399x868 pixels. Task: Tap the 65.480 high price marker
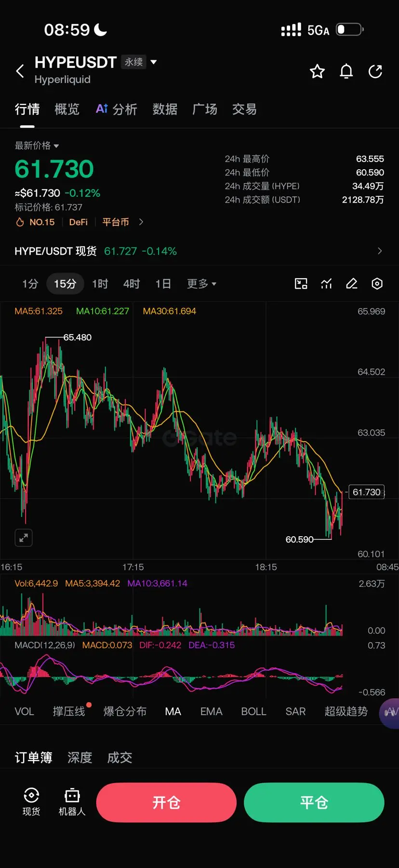pyautogui.click(x=78, y=337)
